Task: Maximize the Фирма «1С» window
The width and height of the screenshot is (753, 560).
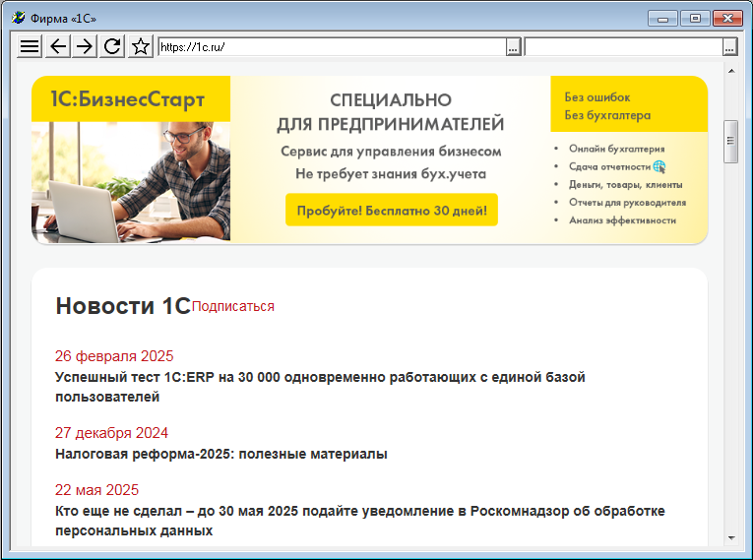Action: pyautogui.click(x=695, y=19)
